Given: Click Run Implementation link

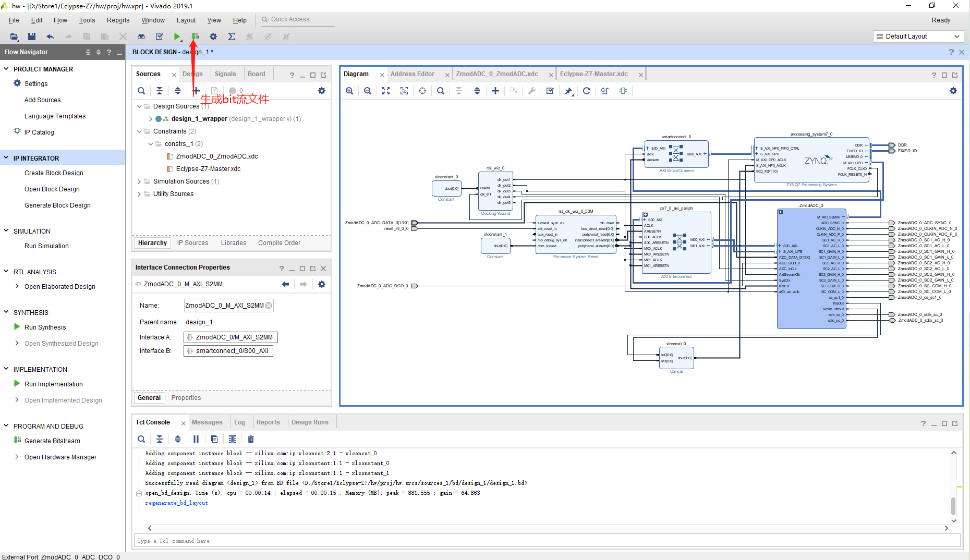Looking at the screenshot, I should (53, 384).
